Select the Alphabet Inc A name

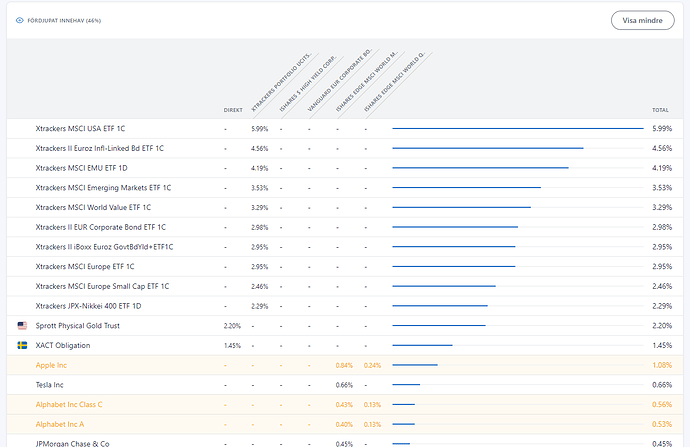59,424
